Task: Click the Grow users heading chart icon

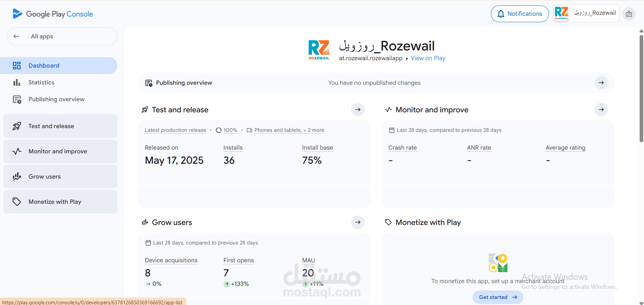Action: pos(145,222)
